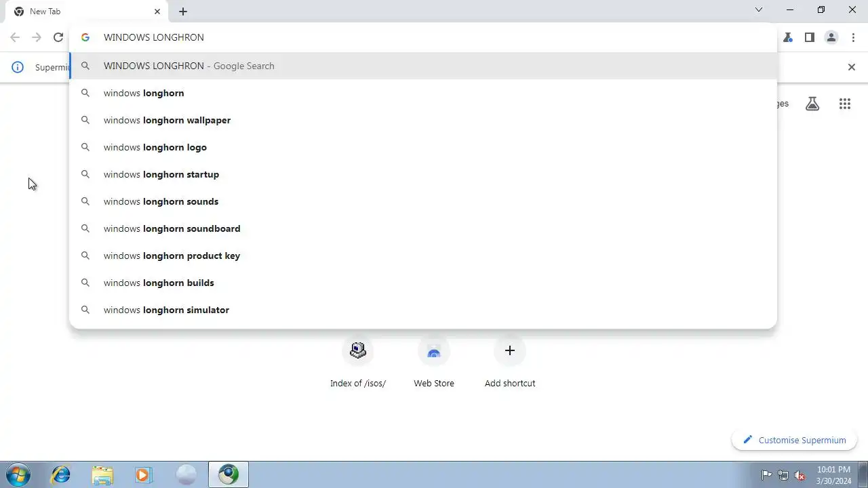Open the Windows Start orb
Screen dimensions: 868x488
pos(18,474)
